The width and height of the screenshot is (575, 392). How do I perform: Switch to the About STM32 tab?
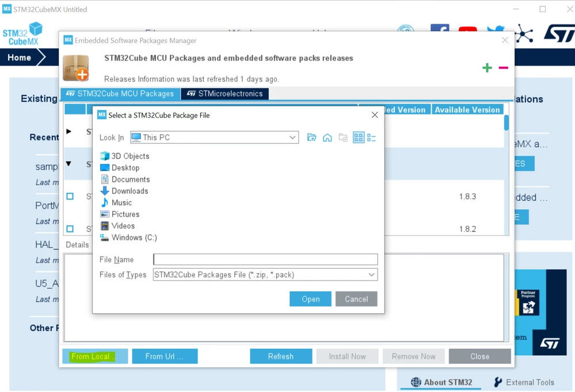tap(441, 382)
